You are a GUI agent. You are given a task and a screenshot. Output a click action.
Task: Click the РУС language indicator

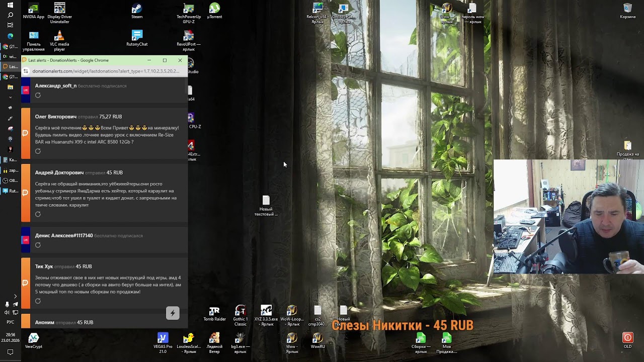coord(10,322)
